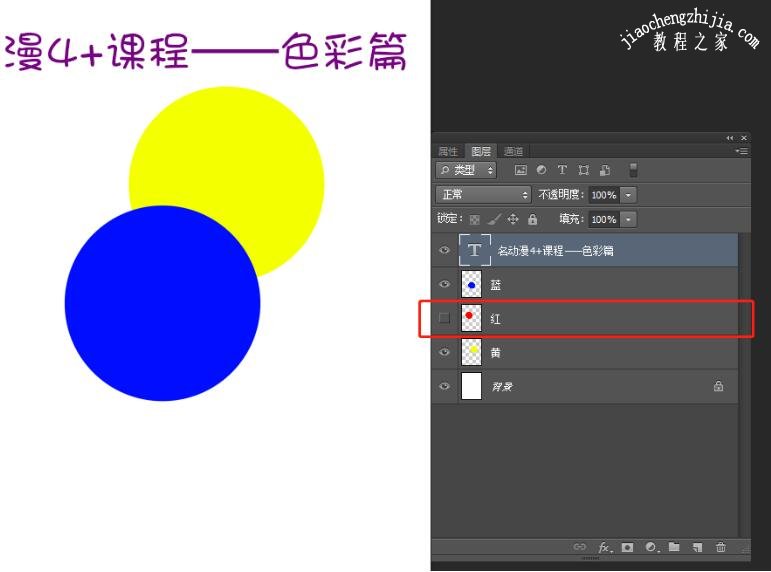This screenshot has height=572, width=771.
Task: Open the 填充 fill dropdown arrow
Action: [x=628, y=219]
